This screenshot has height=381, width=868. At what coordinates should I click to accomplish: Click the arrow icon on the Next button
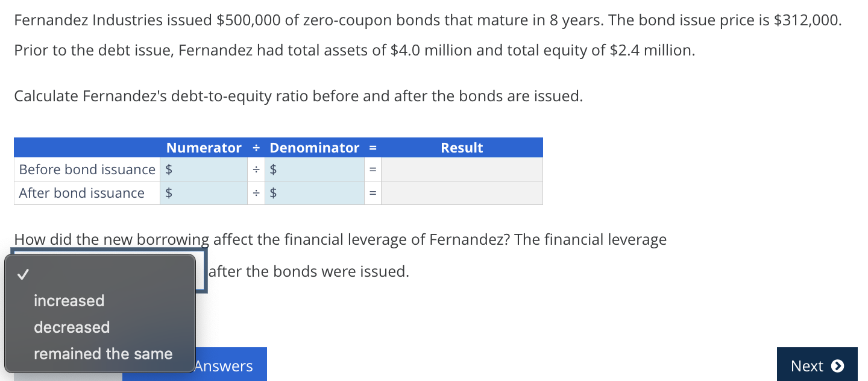click(x=838, y=365)
